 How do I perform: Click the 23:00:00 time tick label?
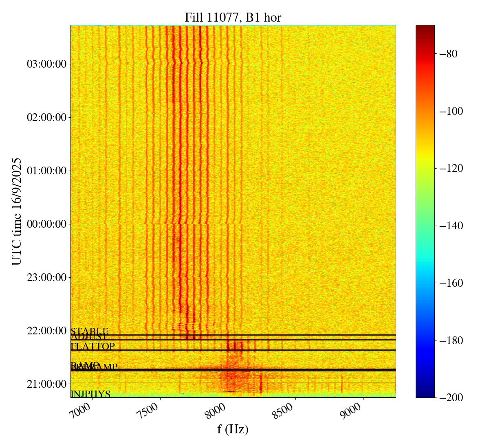coord(46,277)
